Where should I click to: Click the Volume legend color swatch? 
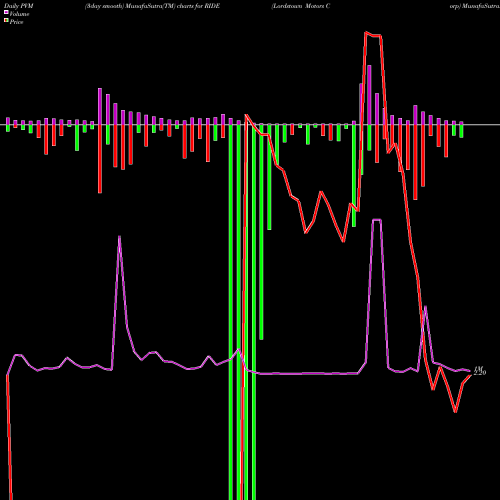click(6, 13)
